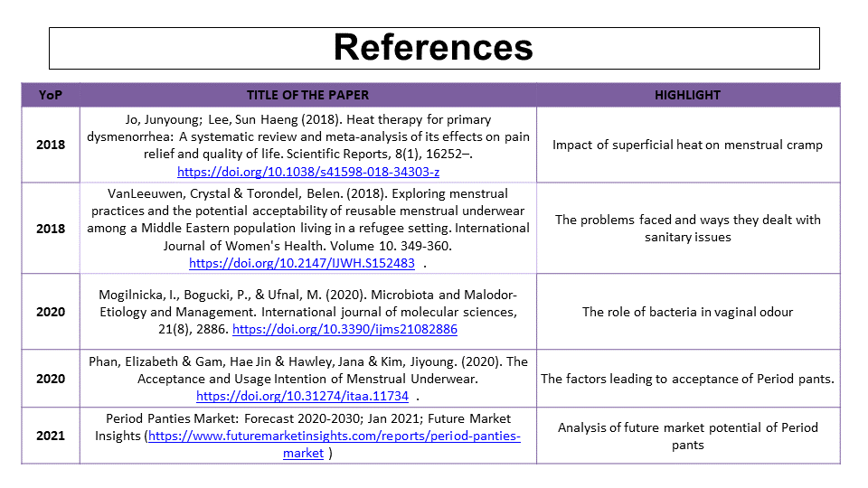This screenshot has width=868, height=488.
Task: Click the 'Impact of superficial heat' highlight
Action: 687,145
